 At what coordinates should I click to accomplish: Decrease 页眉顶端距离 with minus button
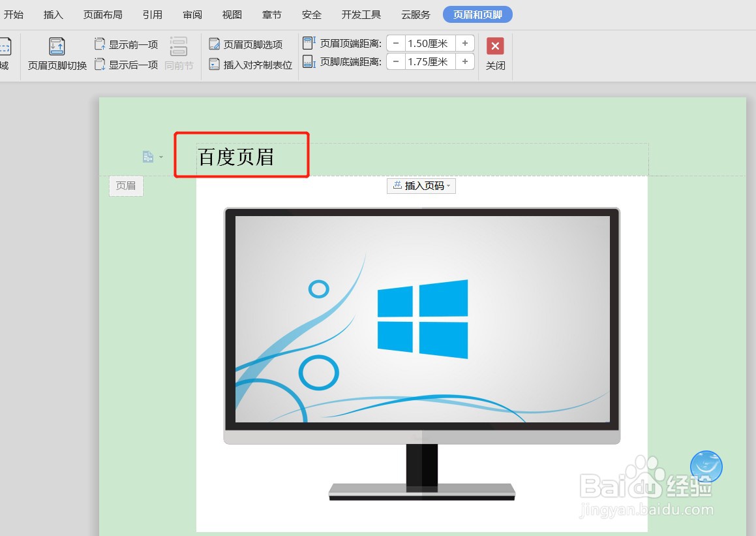[396, 44]
